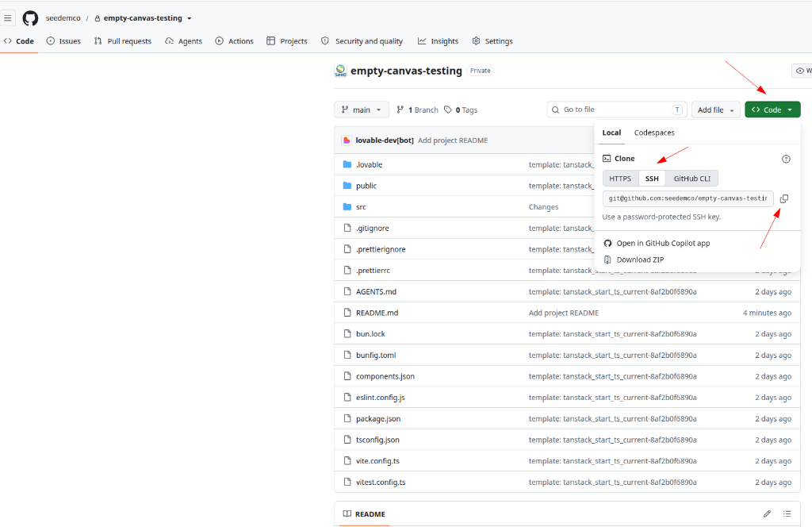The width and height of the screenshot is (812, 527).
Task: Click the Download ZIP archive icon
Action: [607, 260]
